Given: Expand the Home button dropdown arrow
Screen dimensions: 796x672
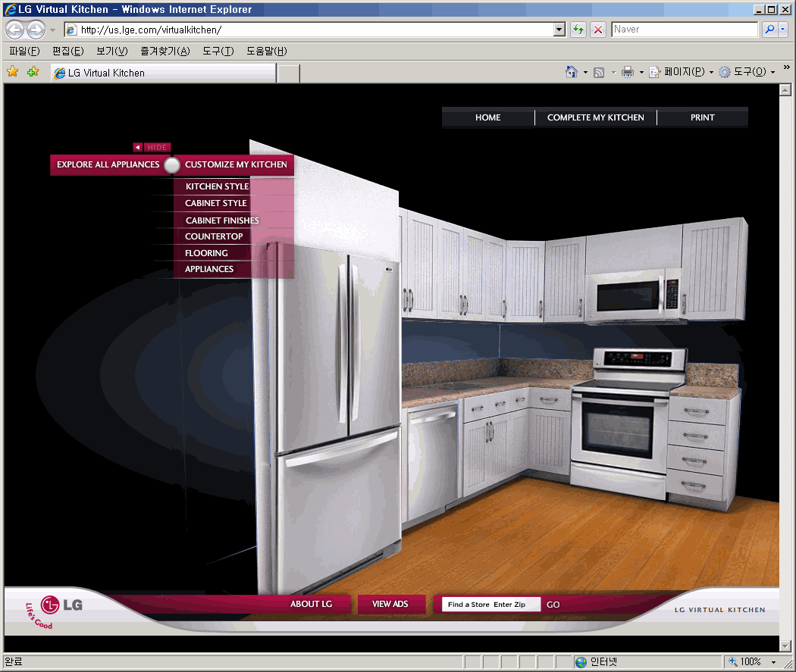Looking at the screenshot, I should coord(585,73).
